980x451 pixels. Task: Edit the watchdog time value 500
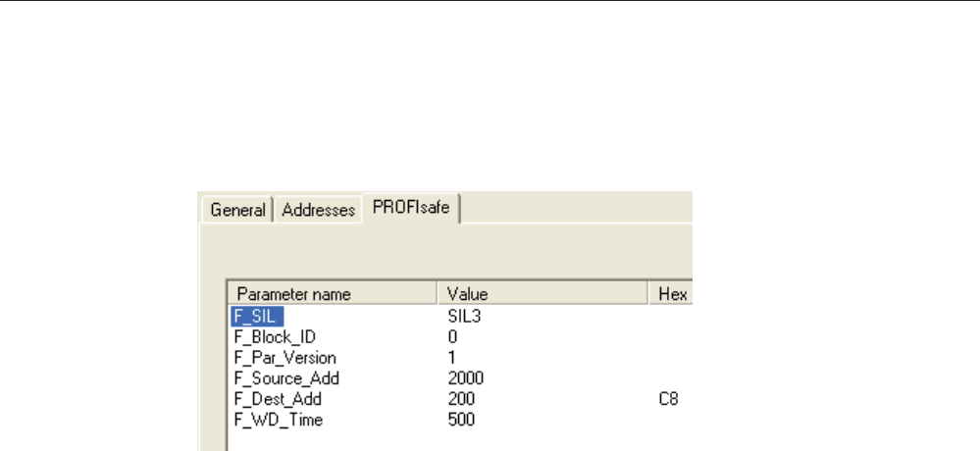click(x=461, y=420)
